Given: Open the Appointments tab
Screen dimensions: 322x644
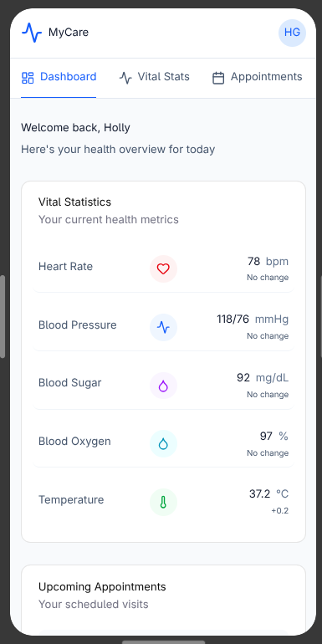Looking at the screenshot, I should [257, 77].
